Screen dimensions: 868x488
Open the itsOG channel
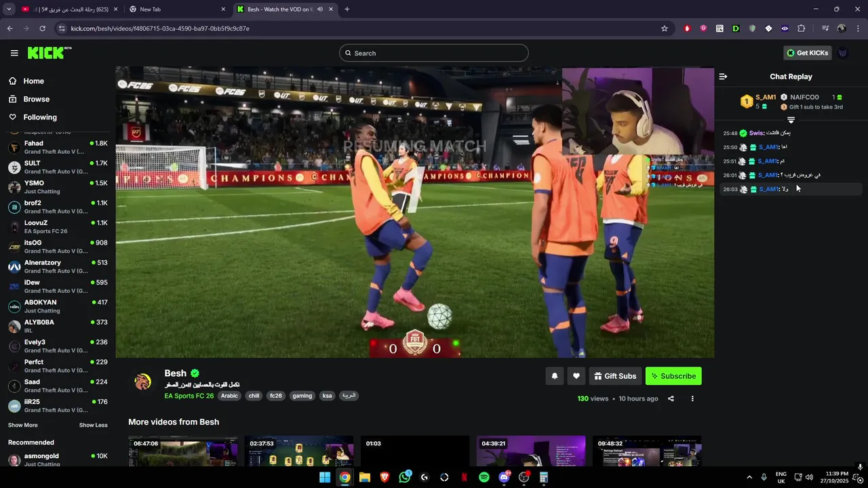(58, 247)
